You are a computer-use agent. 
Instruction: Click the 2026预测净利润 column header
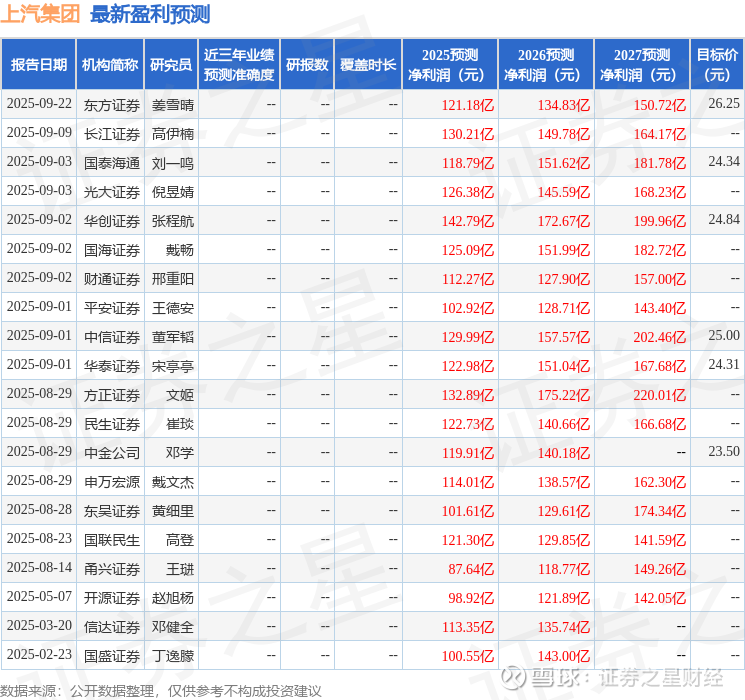pyautogui.click(x=546, y=65)
